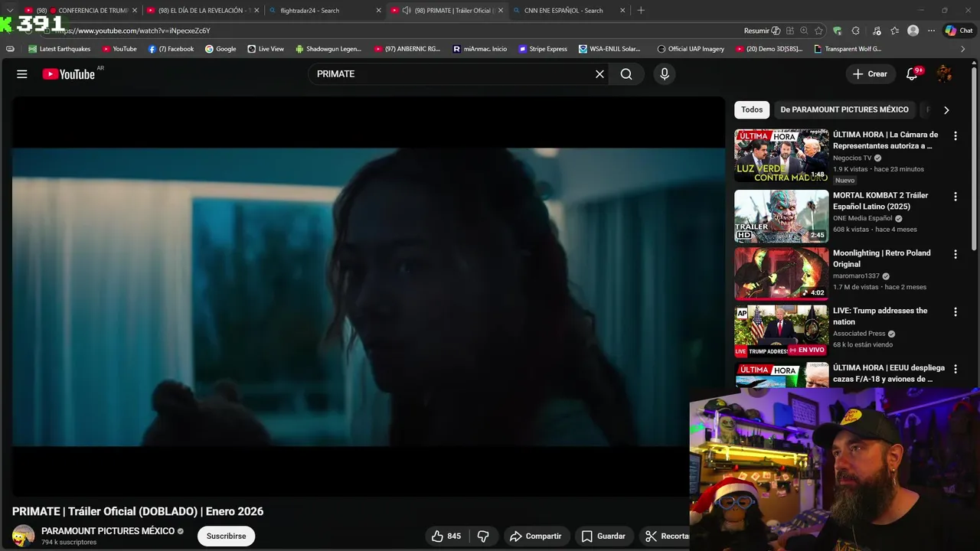Viewport: 980px width, 551px height.
Task: Open PARAMOUNT PICTURES MÉXICO channel name
Action: coord(108,531)
